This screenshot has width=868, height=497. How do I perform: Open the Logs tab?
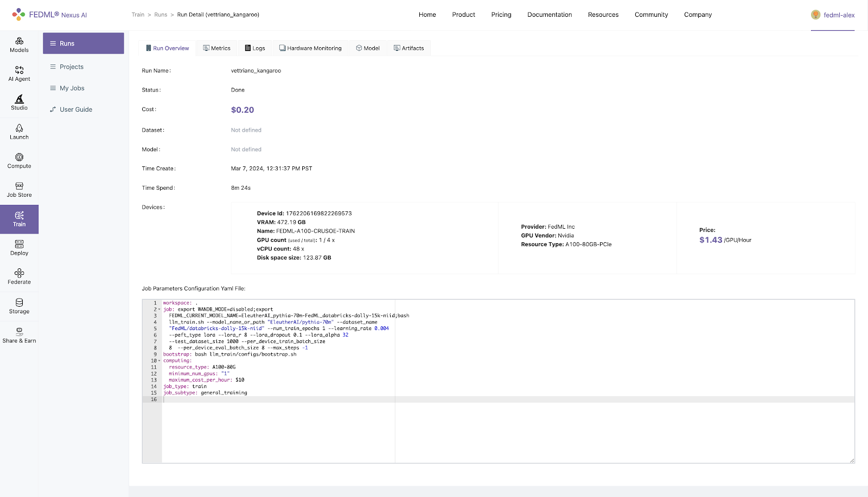[255, 48]
